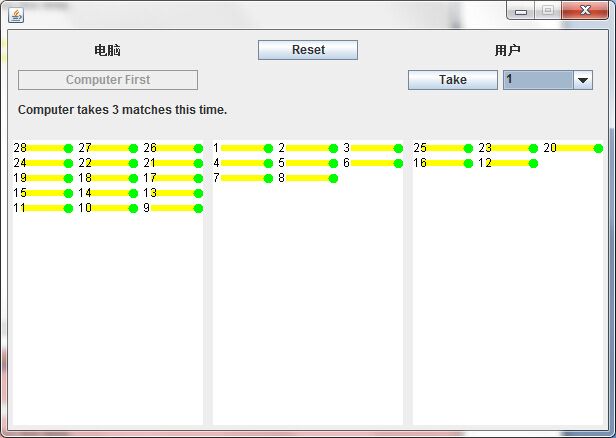
Task: Click match number 17 in computer pile
Action: tap(173, 178)
